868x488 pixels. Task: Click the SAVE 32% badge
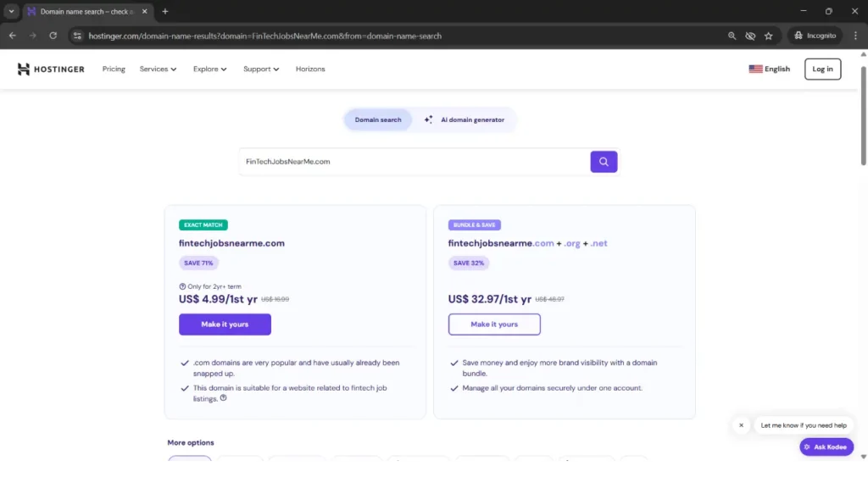[468, 263]
